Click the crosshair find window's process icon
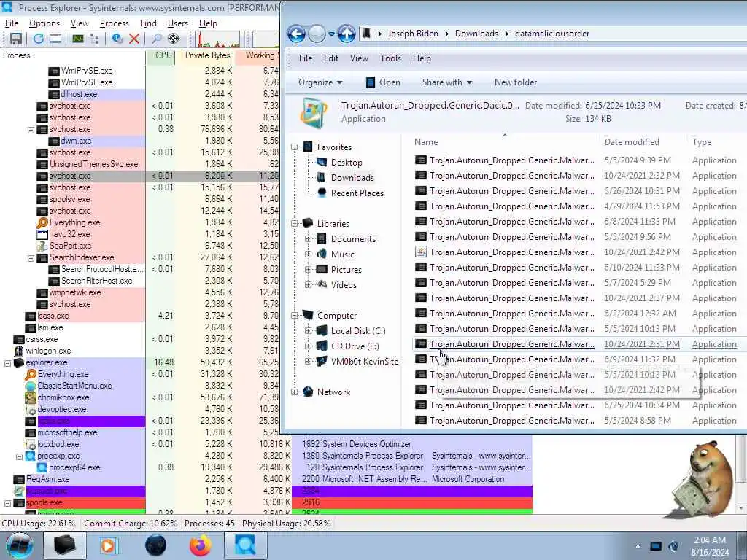The image size is (747, 560). [x=174, y=39]
